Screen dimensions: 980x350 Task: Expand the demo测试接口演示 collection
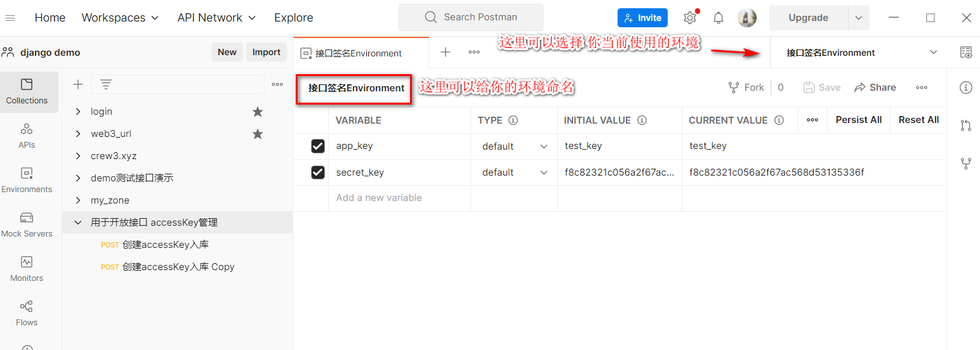click(x=78, y=178)
